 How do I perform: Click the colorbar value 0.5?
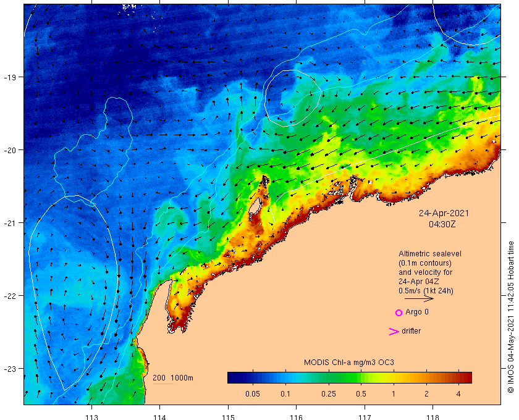pos(361,394)
